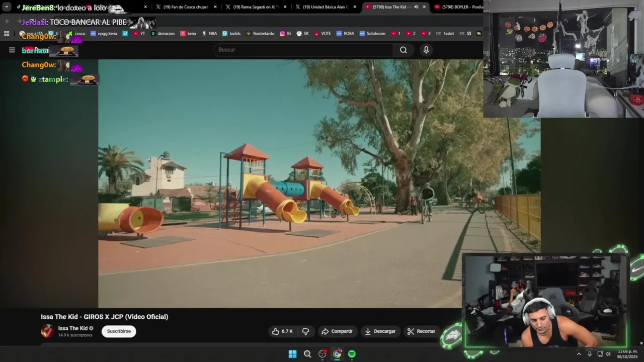Share the video via Compartir
This screenshot has width=644, height=362.
pyautogui.click(x=337, y=331)
